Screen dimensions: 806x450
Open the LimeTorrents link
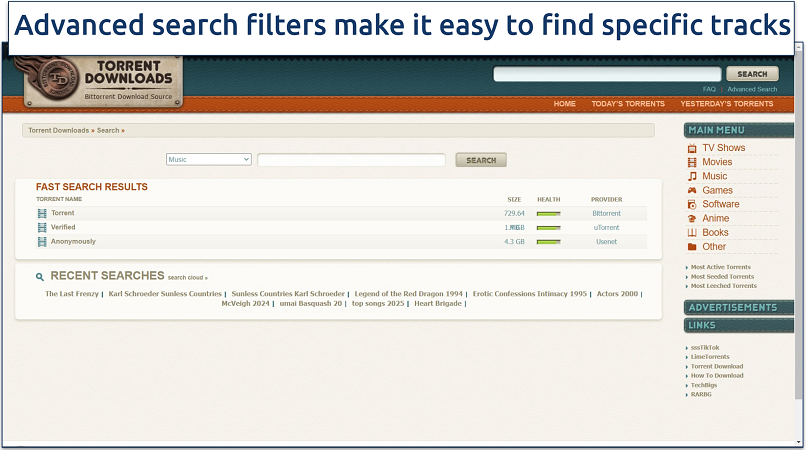click(x=709, y=357)
